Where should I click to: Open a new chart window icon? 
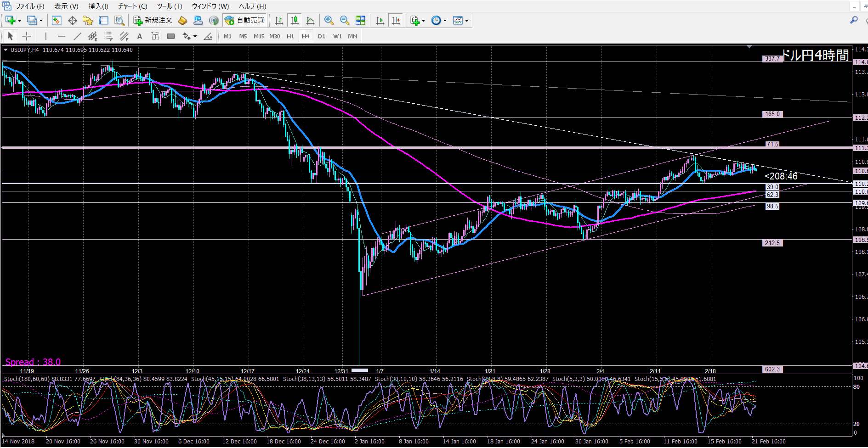11,20
